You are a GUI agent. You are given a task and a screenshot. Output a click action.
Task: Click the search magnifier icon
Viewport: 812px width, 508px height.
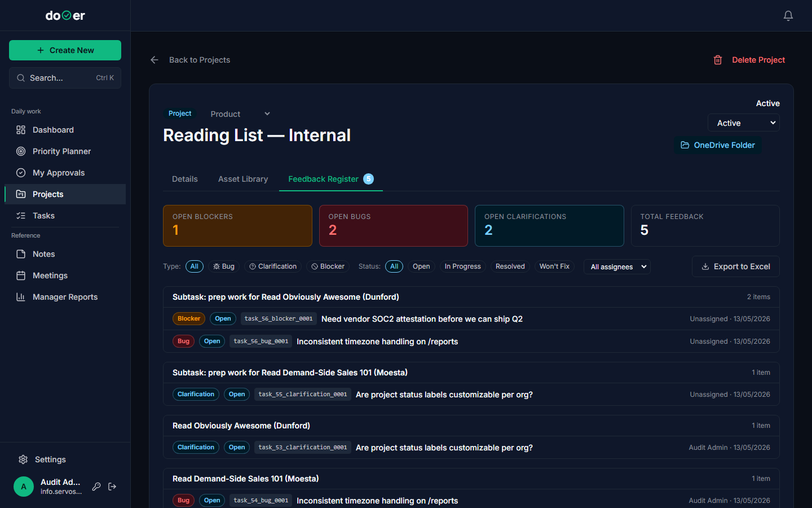point(21,78)
